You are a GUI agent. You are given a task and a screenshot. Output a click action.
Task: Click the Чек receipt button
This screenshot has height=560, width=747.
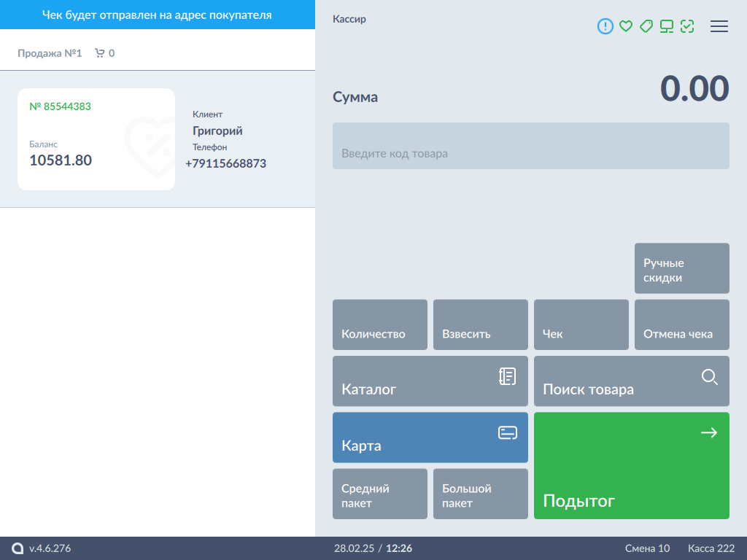point(581,324)
